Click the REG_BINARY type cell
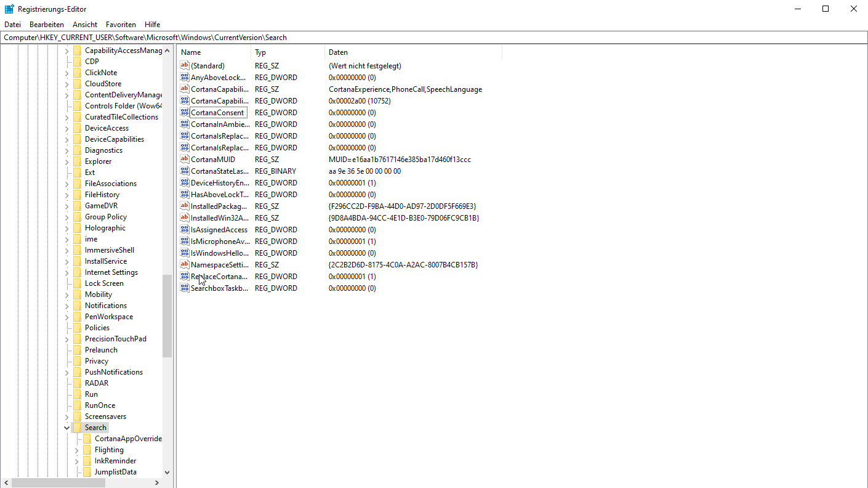Viewport: 868px width, 488px height. click(275, 171)
